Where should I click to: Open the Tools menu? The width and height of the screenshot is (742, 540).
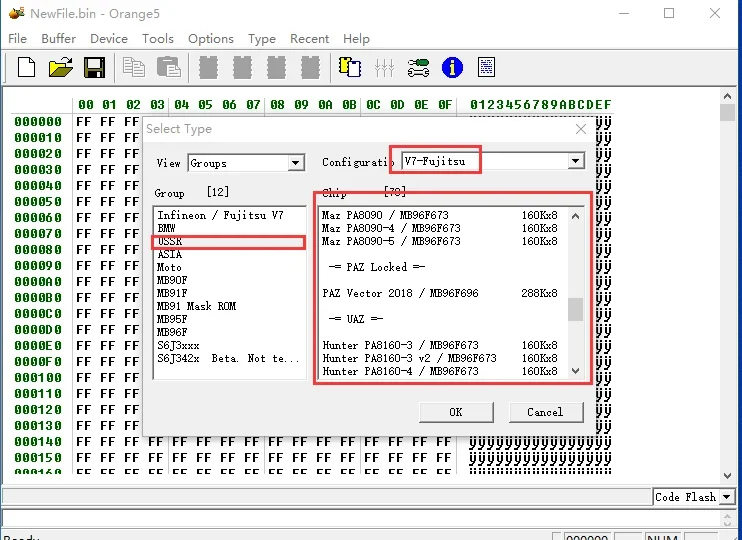[158, 39]
